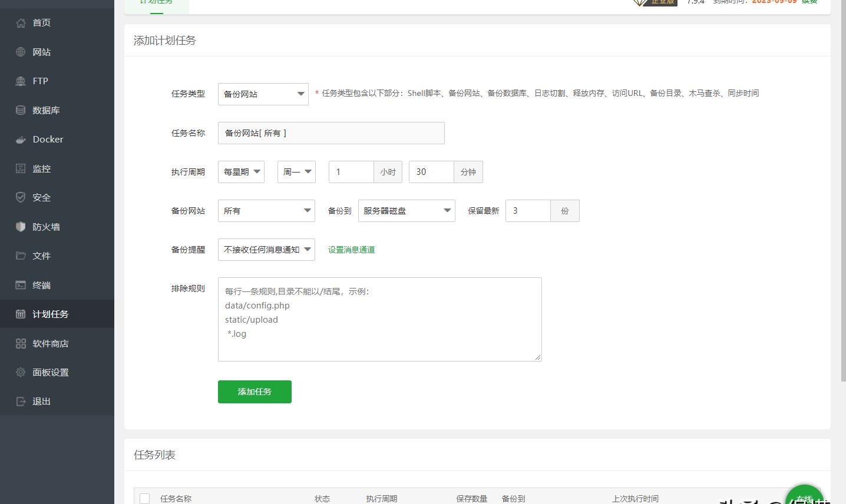Click the page vertical scrollbar
846x504 pixels.
(843, 191)
